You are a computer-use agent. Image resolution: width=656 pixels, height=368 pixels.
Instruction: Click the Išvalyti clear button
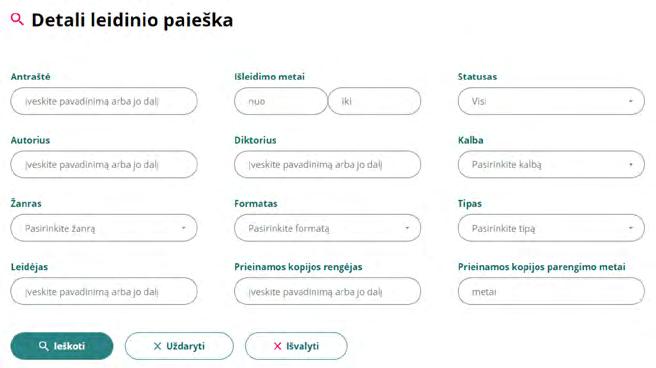coord(296,346)
